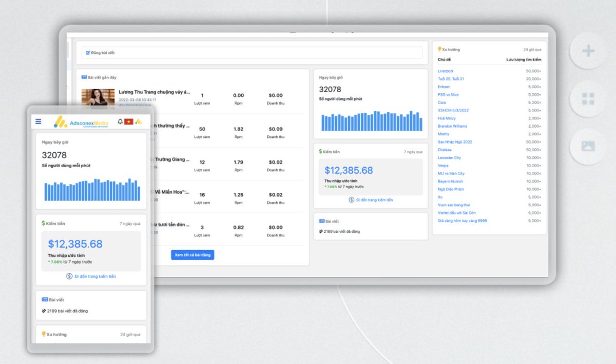Screen dimensions: 616x364
Task: Select the PSG vs Nice trend
Action: coord(448,94)
